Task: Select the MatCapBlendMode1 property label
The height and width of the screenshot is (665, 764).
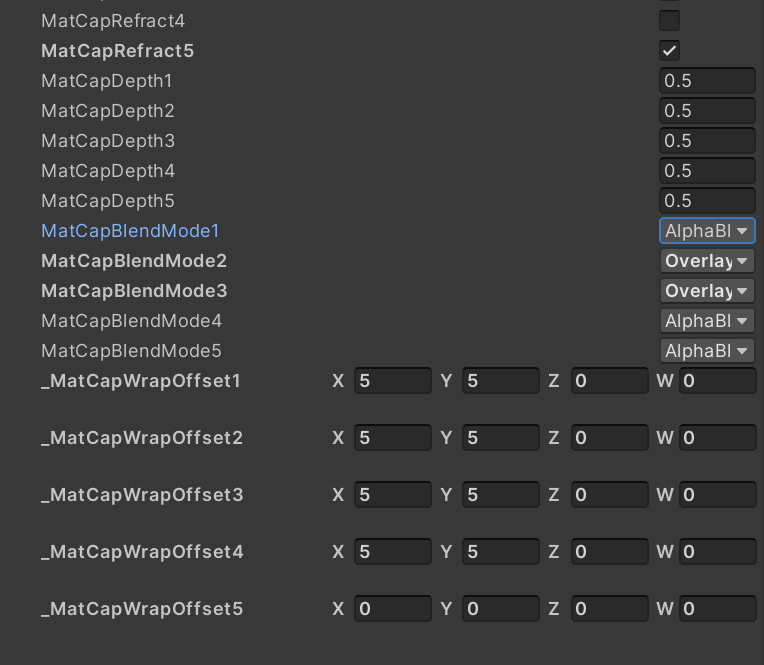Action: click(x=130, y=231)
